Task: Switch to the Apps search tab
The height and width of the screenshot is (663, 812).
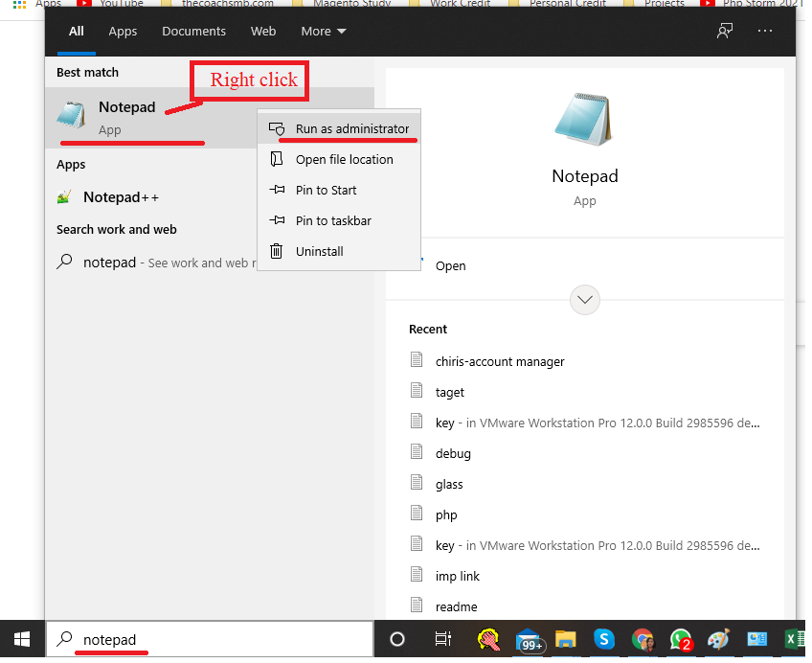Action: click(123, 32)
